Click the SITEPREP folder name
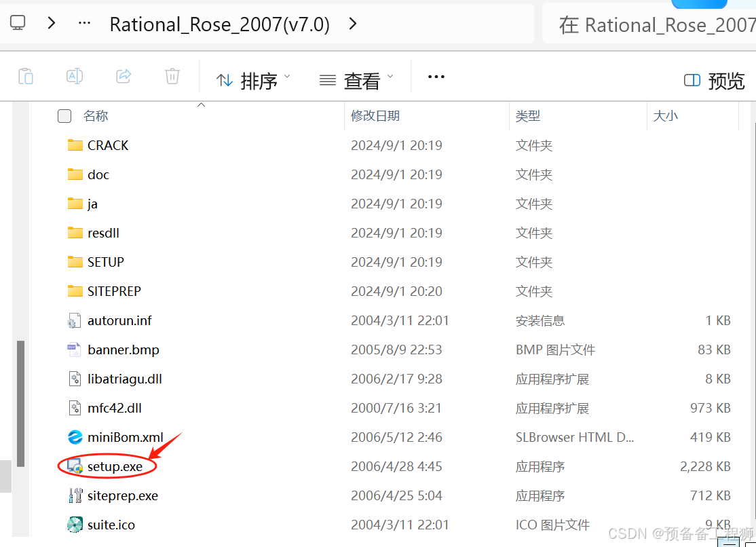Image resolution: width=756 pixels, height=547 pixels. coord(114,291)
